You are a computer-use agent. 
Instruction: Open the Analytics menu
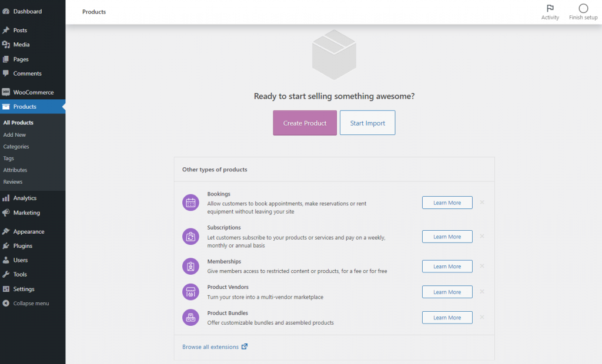[x=25, y=198]
